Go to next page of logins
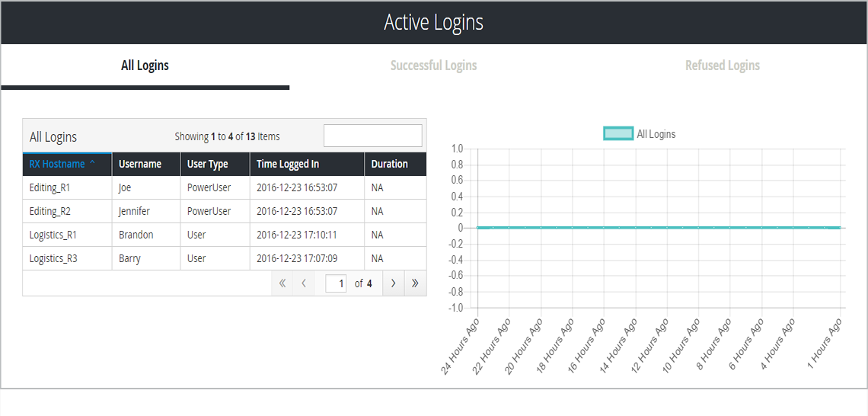 coord(393,283)
